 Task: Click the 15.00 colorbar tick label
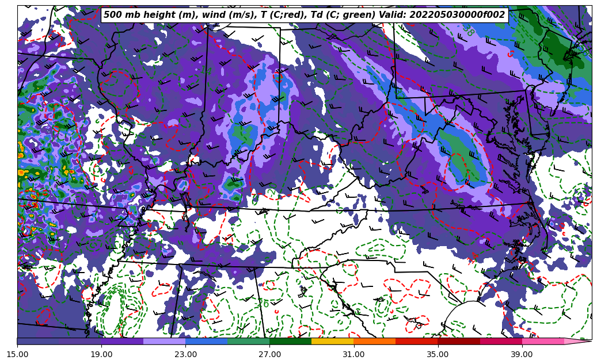[17, 354]
